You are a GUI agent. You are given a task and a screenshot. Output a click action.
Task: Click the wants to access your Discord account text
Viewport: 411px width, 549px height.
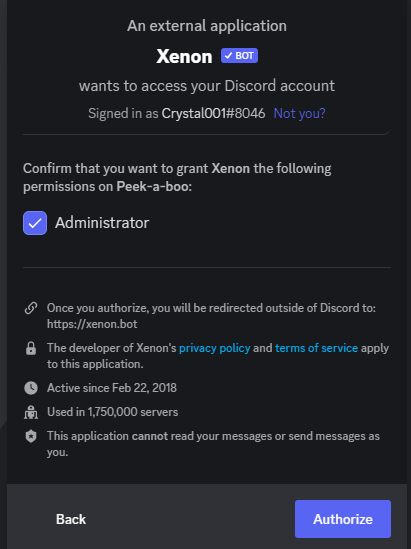tap(207, 86)
